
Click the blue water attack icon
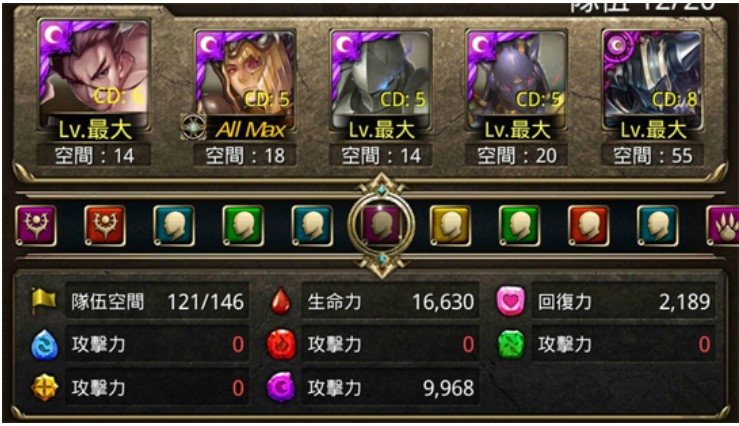tap(44, 344)
